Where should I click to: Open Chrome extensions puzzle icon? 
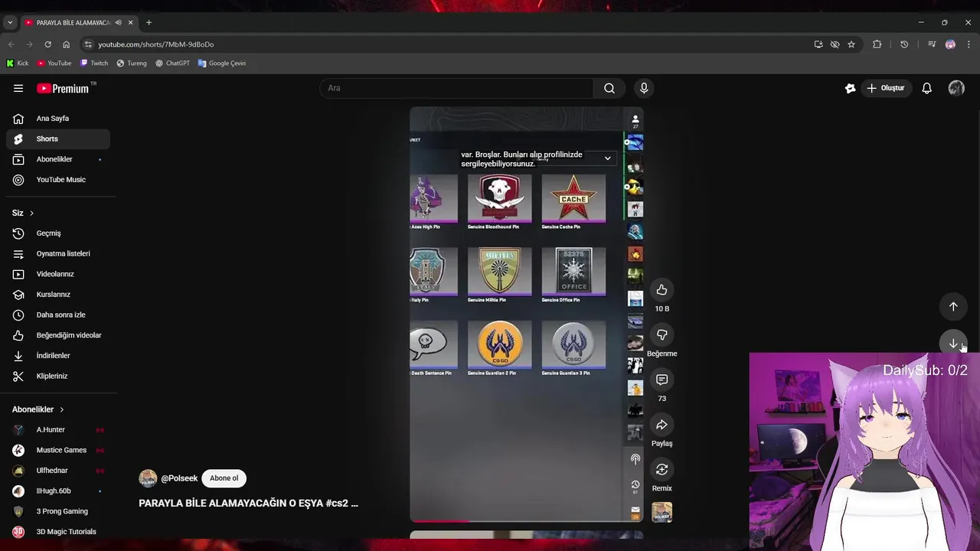pos(877,44)
